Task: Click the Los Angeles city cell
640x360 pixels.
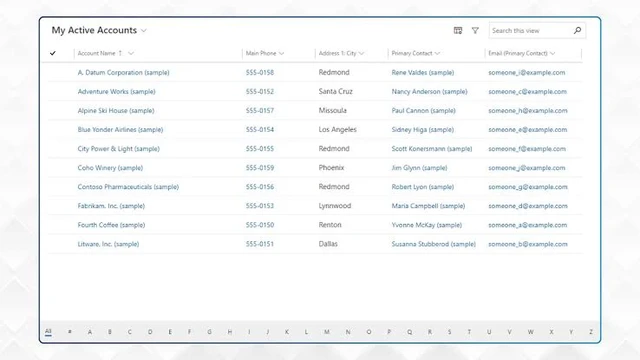Action: [x=338, y=129]
